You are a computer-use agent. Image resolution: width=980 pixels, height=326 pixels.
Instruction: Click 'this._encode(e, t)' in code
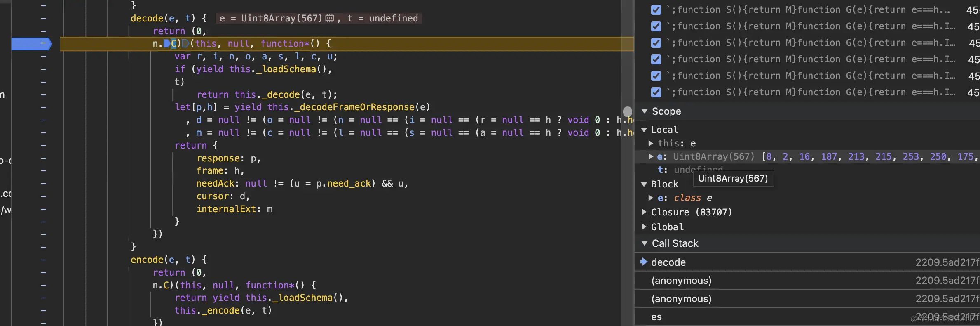coord(223,310)
